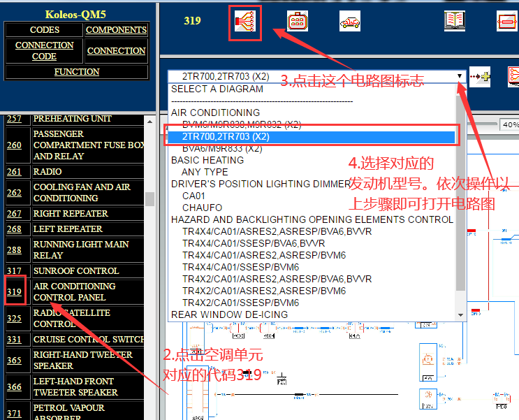Click PREHEATING UNIT component text
This screenshot has width=519, height=420.
click(72, 119)
